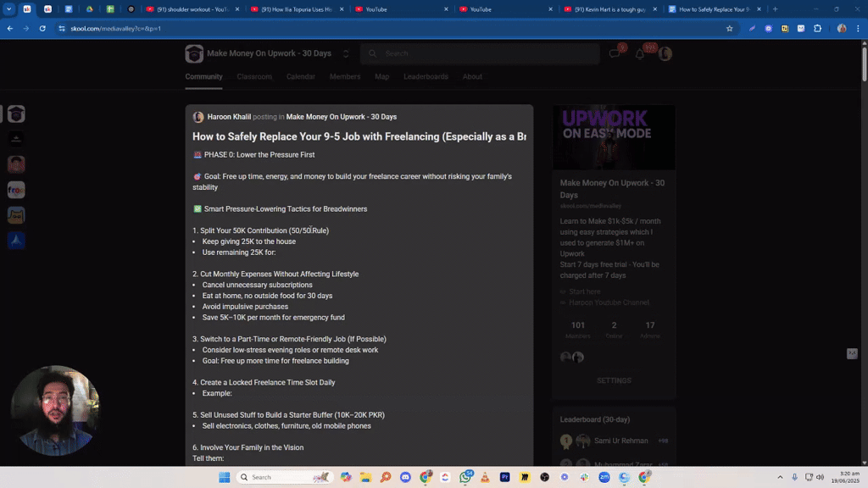Open File Explorer from the taskbar
Image resolution: width=868 pixels, height=488 pixels.
click(x=365, y=477)
